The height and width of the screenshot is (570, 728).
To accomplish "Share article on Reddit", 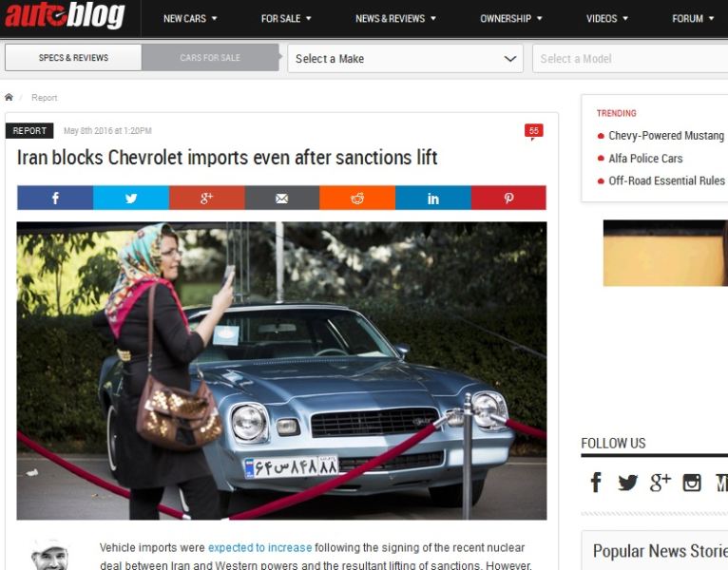I will pyautogui.click(x=357, y=199).
